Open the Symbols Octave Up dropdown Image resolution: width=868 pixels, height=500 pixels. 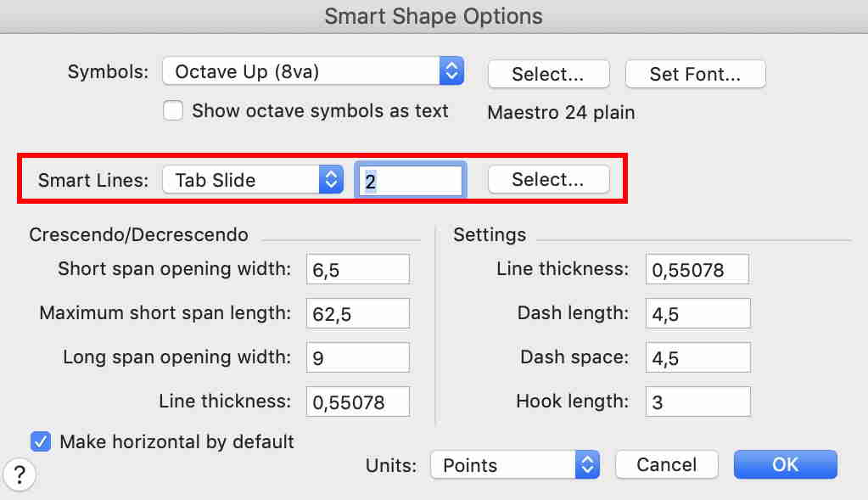click(312, 72)
